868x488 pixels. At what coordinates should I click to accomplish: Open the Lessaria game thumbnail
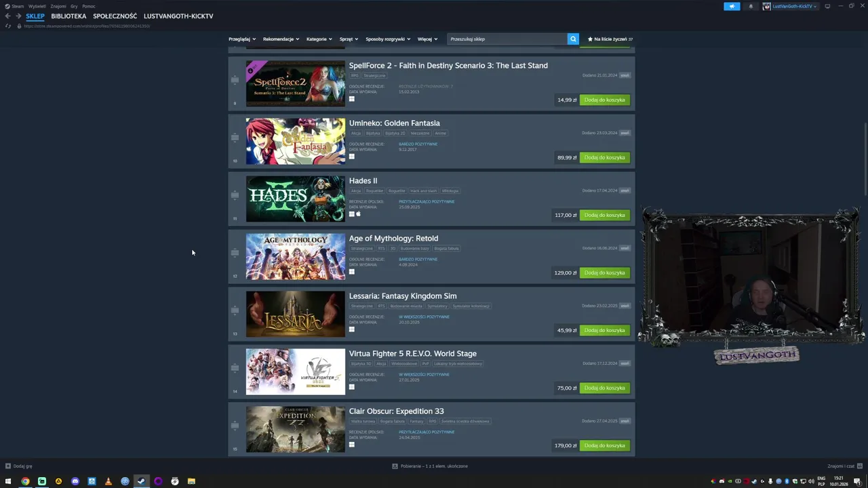(x=295, y=314)
